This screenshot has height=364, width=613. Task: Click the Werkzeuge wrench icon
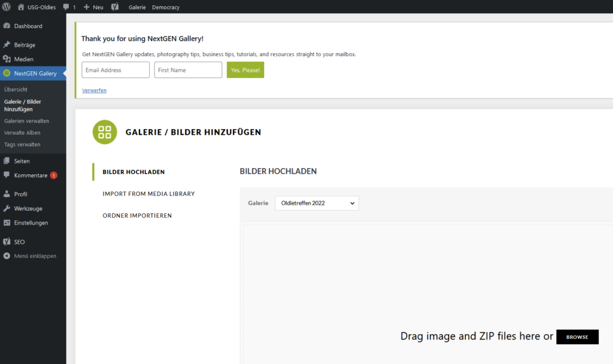click(x=7, y=208)
